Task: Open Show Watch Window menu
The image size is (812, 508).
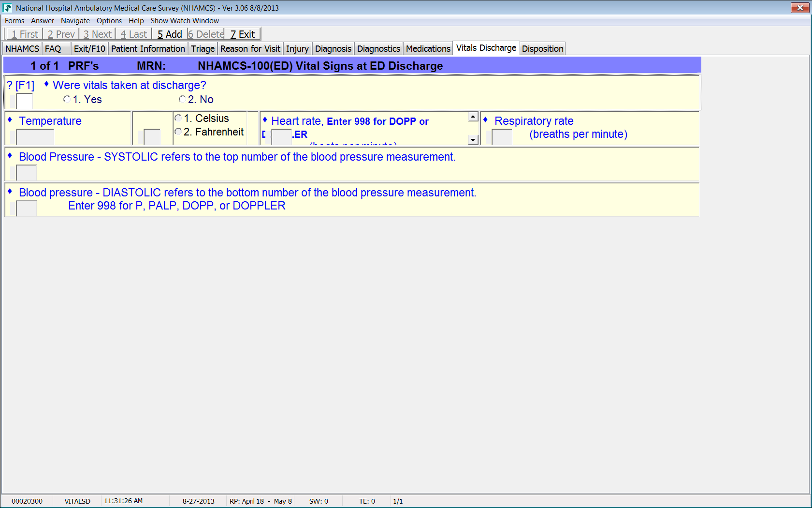Action: [x=185, y=21]
